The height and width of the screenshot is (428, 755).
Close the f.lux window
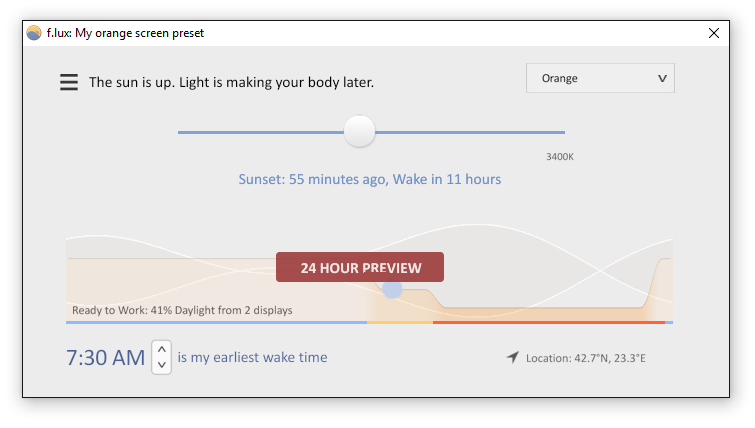pyautogui.click(x=714, y=33)
